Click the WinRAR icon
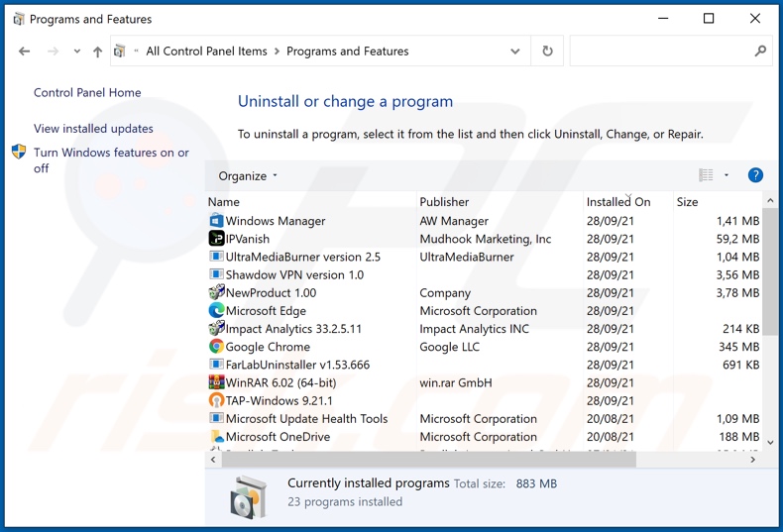 [x=216, y=382]
